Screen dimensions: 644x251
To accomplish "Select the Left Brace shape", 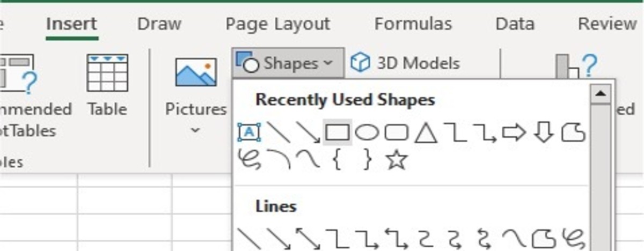I will coord(337,160).
